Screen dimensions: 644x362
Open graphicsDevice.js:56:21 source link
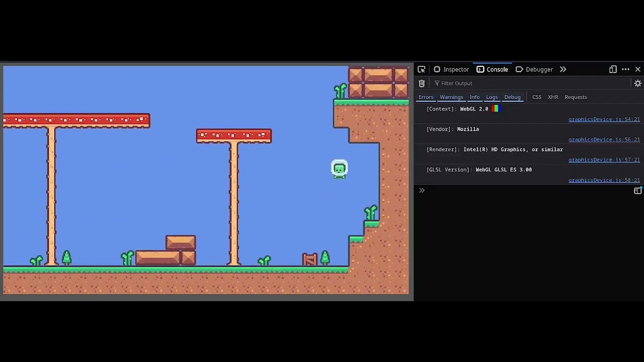click(604, 139)
